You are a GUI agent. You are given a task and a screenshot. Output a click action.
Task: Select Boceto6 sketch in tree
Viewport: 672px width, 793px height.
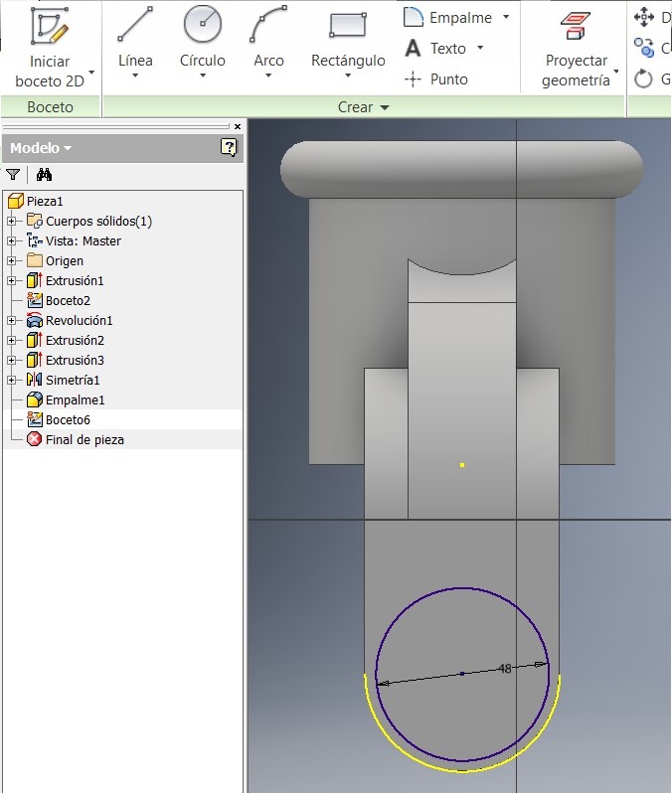point(68,419)
